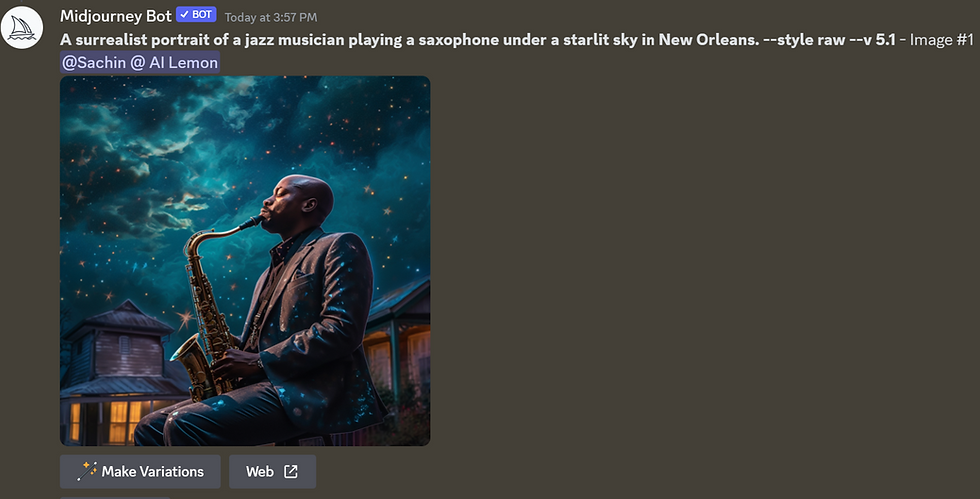The image size is (980, 499).
Task: Open the Midjourney Bot username profile
Action: 116,16
